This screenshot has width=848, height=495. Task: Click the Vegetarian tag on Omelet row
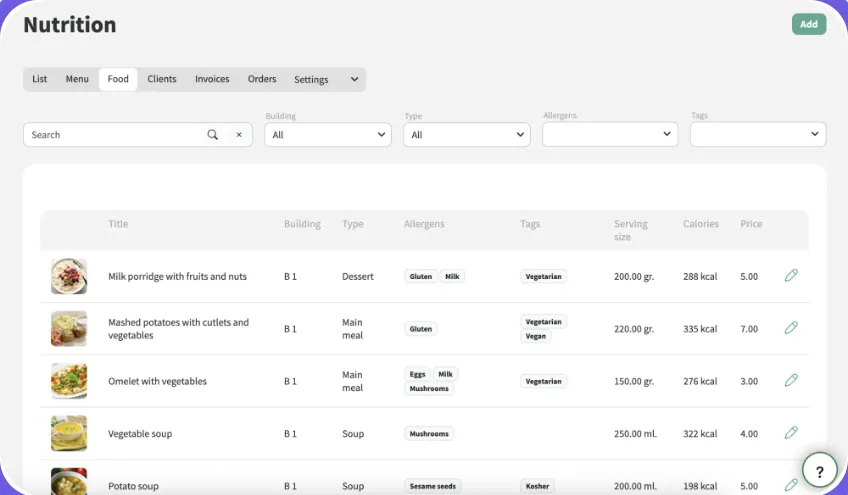pyautogui.click(x=544, y=381)
